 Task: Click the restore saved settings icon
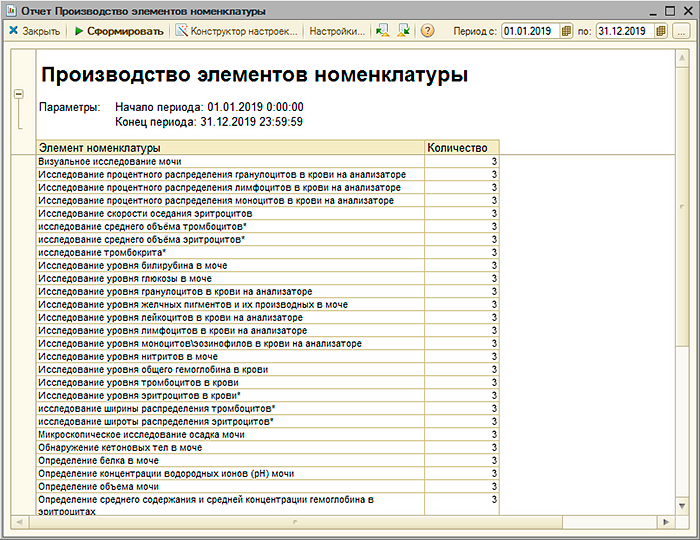[x=382, y=31]
